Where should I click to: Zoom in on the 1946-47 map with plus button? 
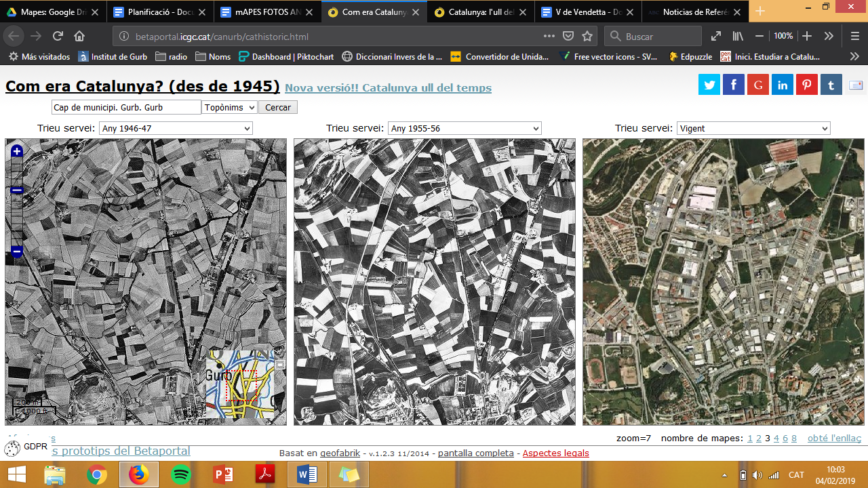(17, 151)
